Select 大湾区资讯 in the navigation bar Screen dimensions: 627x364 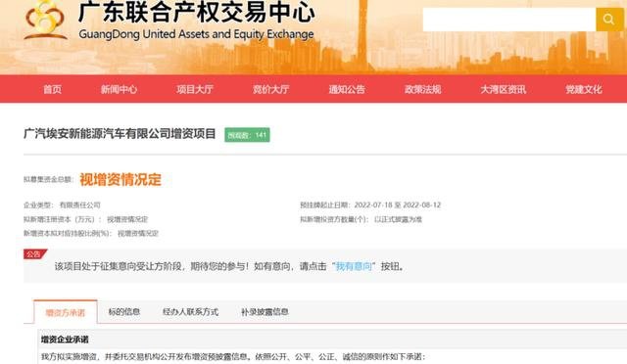click(x=503, y=89)
